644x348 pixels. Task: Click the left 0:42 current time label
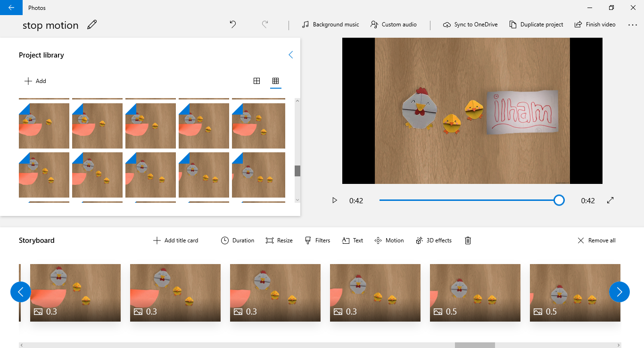(356, 201)
